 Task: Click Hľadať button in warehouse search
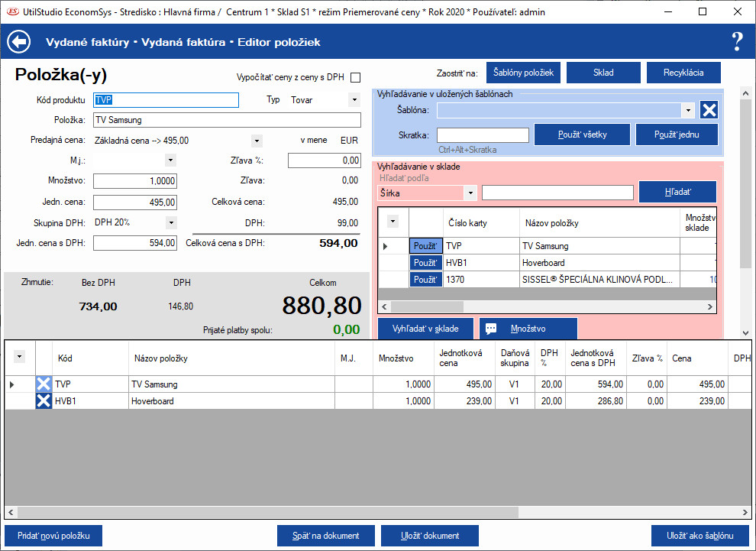(678, 192)
